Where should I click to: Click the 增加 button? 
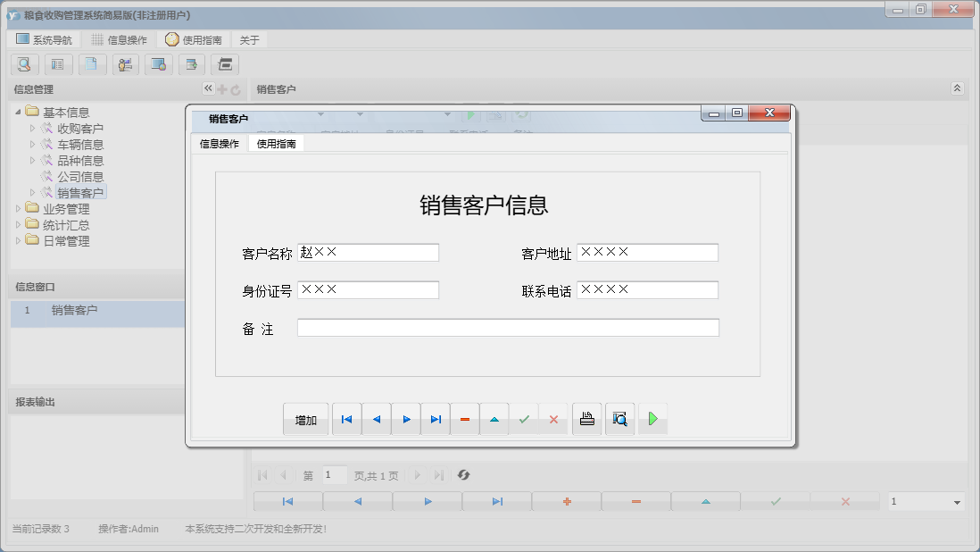pos(304,418)
